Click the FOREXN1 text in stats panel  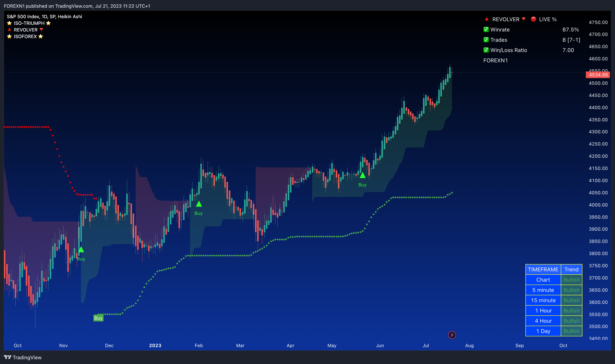point(495,60)
